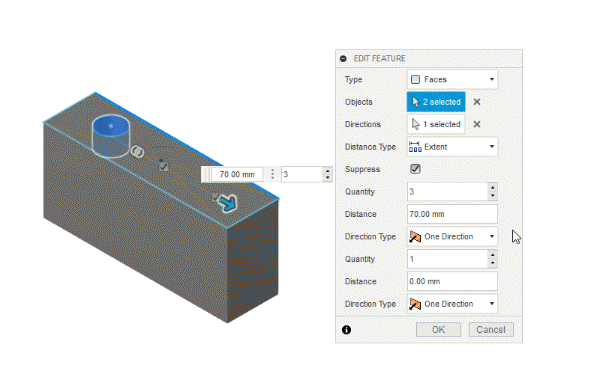Click the on-canvas quantity field showing 3

click(x=302, y=175)
